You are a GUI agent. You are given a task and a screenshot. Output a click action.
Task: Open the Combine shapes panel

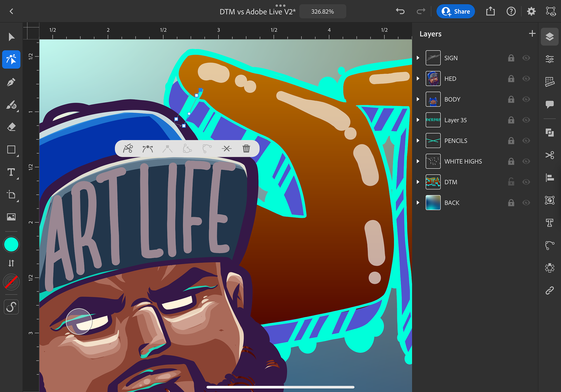(550, 133)
